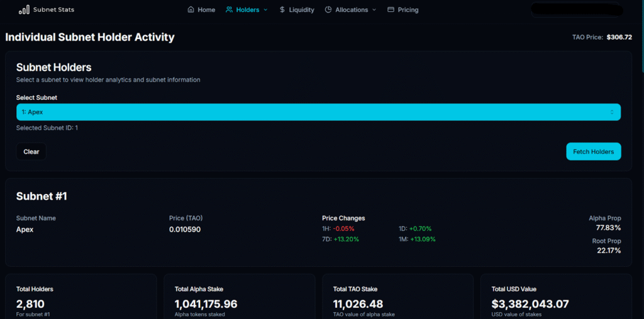
Task: Open the Select Subnet dropdown showing 1: Apex
Action: pyautogui.click(x=318, y=112)
